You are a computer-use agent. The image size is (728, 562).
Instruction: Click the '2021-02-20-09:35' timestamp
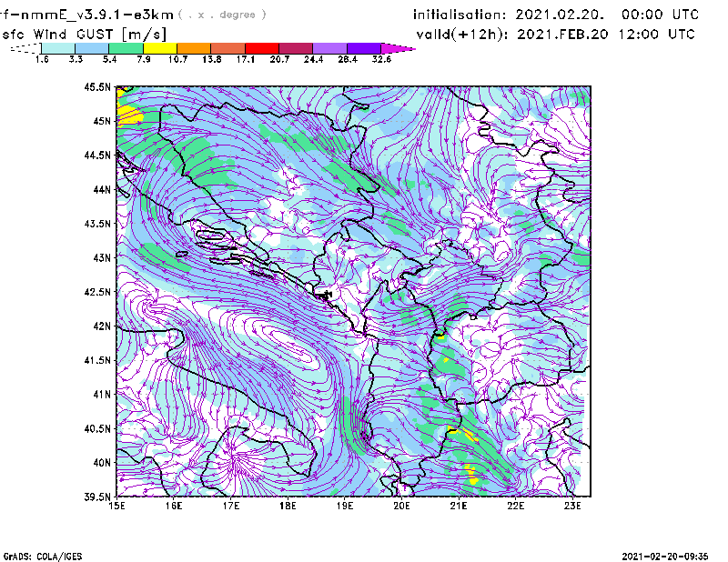coord(665,556)
